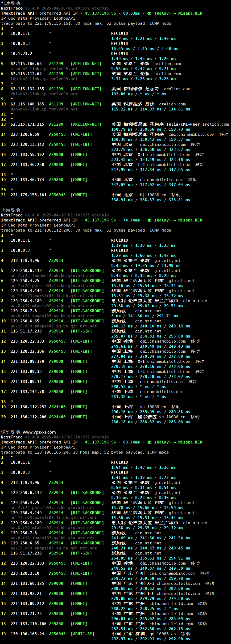Click hostname slou-b2-link.ip.twelve99.net
The width and height of the screenshot is (231, 644).
tap(44, 69)
